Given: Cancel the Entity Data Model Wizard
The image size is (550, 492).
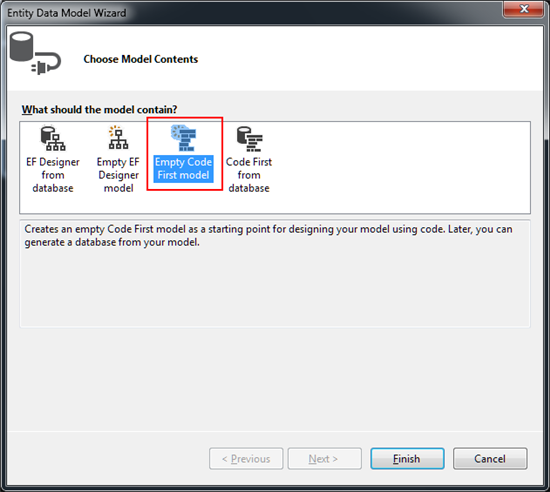Looking at the screenshot, I should tap(490, 459).
